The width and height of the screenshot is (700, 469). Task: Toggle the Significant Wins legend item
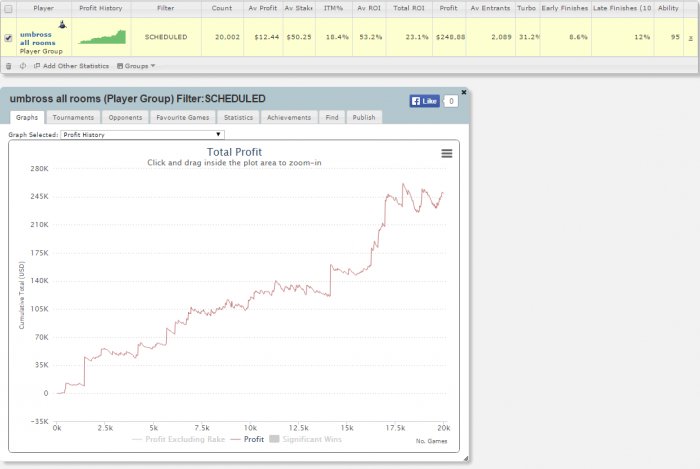[x=306, y=439]
